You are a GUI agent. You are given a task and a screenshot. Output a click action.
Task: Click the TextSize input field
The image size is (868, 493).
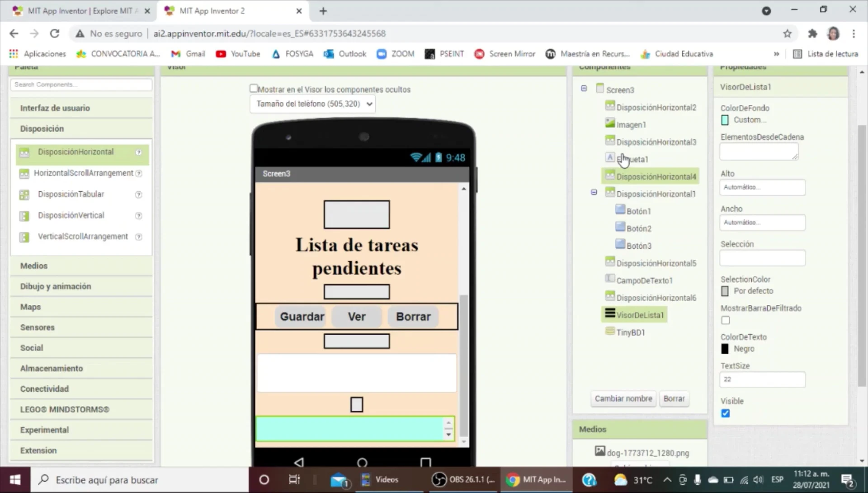pyautogui.click(x=762, y=380)
